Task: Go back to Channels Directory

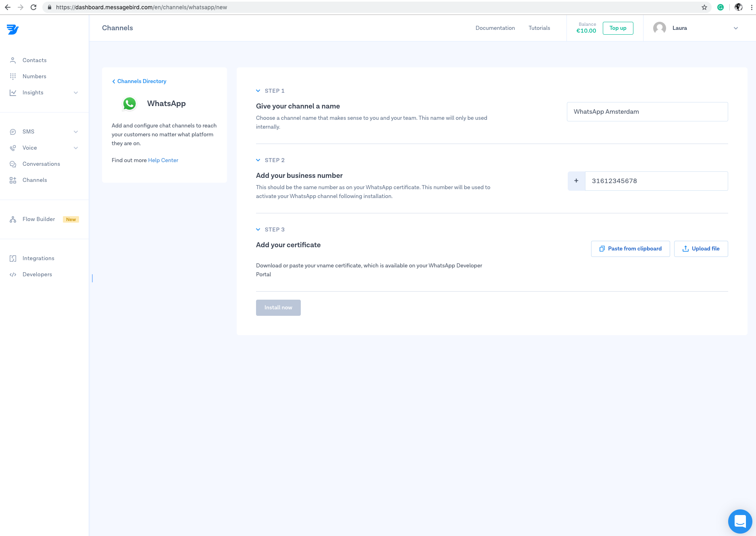Action: [139, 81]
